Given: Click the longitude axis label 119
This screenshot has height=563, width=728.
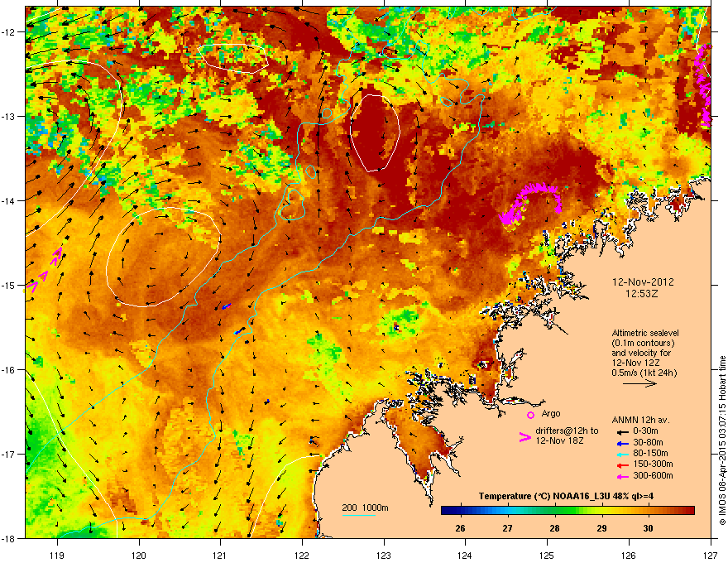Looking at the screenshot, I should [57, 555].
